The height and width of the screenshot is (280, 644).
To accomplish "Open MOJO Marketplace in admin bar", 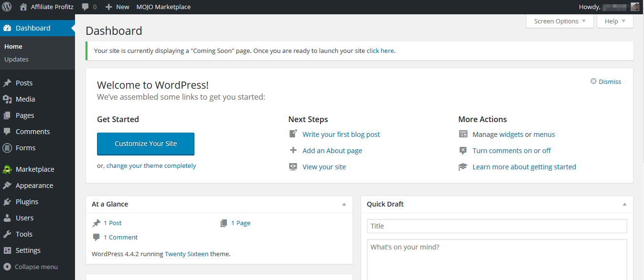I will click(163, 7).
